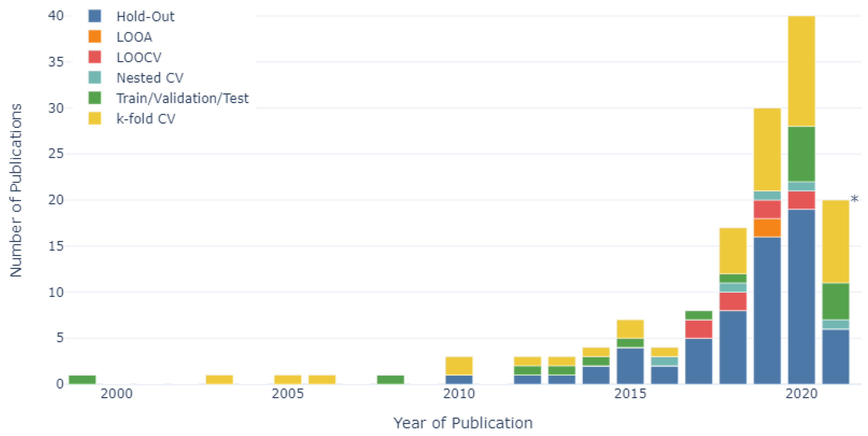Click the Nested CV teal legend swatch
868x436 pixels.
pos(95,78)
